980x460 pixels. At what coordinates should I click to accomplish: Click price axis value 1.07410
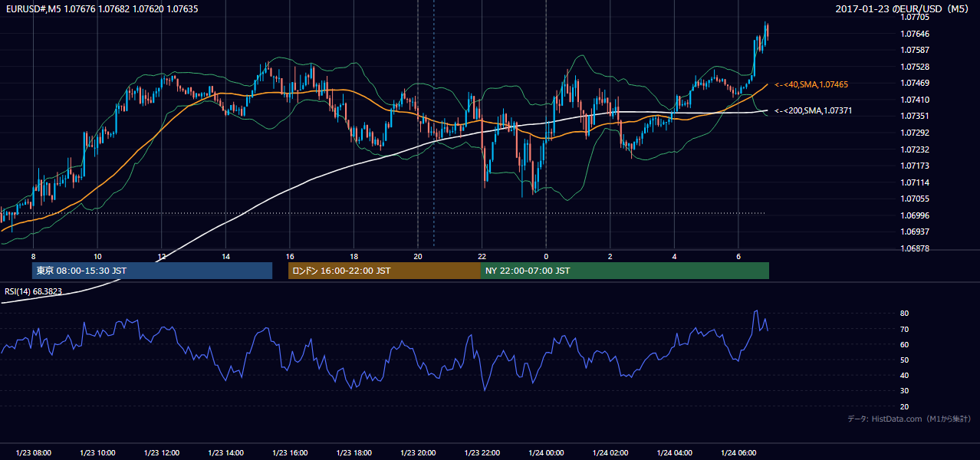[x=915, y=100]
